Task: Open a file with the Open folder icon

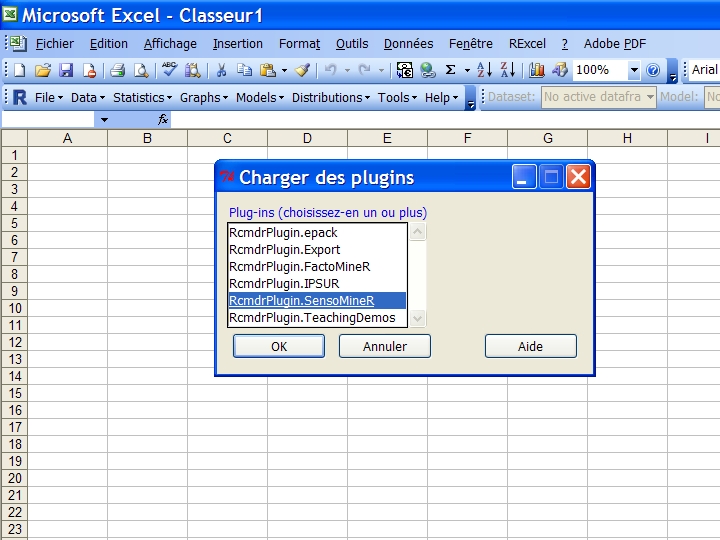Action: (x=43, y=70)
